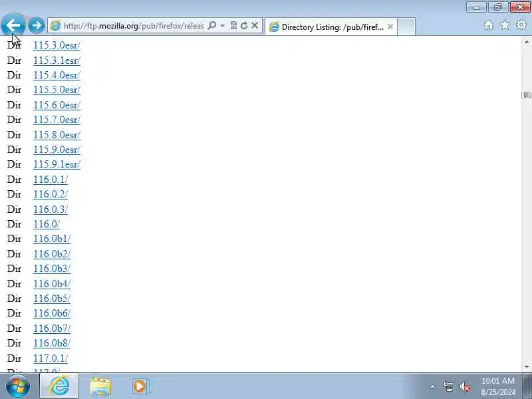
Task: Click the muted volume tray icon
Action: pyautogui.click(x=464, y=387)
